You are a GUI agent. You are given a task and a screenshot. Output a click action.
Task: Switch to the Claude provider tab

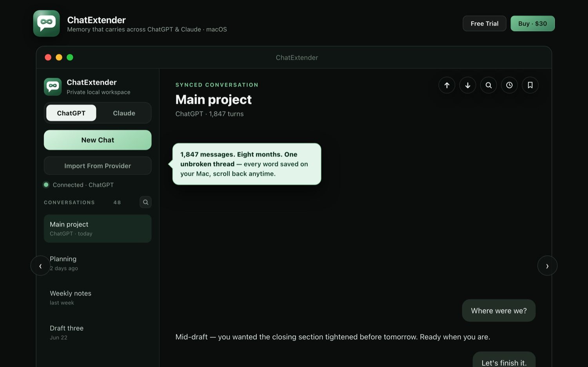[x=124, y=113]
